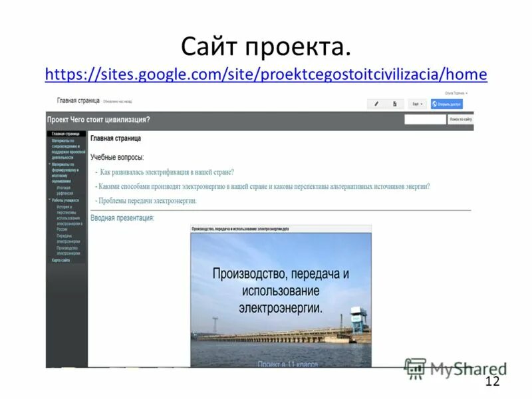The image size is (532, 399).
Task: Select the edit page pencil icon
Action: click(x=376, y=103)
